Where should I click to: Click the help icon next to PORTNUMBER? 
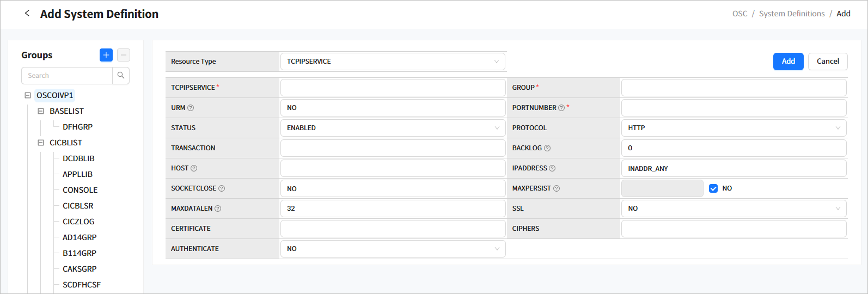(x=561, y=108)
